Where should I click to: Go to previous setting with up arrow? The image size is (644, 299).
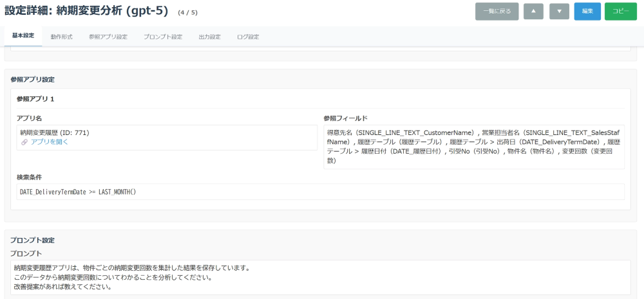533,12
